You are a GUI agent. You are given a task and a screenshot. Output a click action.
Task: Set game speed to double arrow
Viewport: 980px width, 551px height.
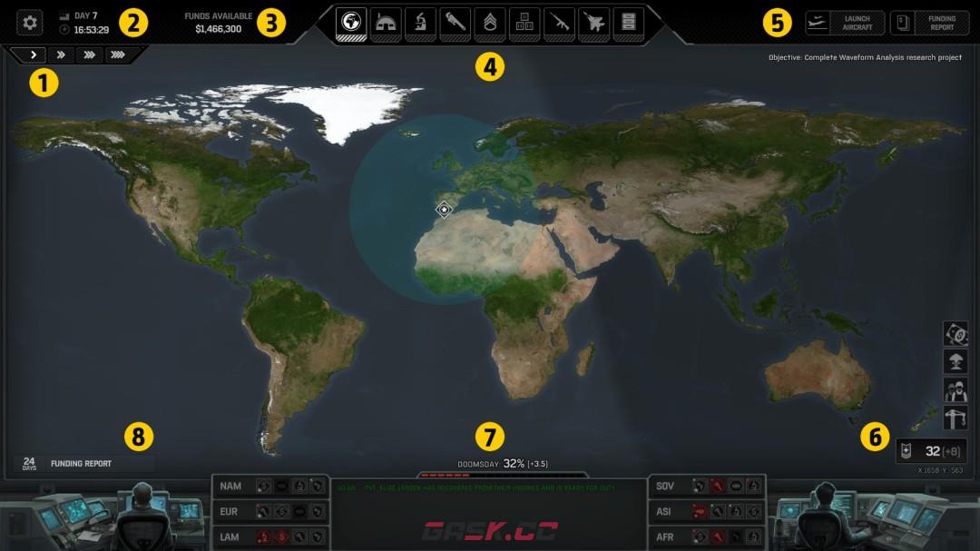(x=61, y=54)
